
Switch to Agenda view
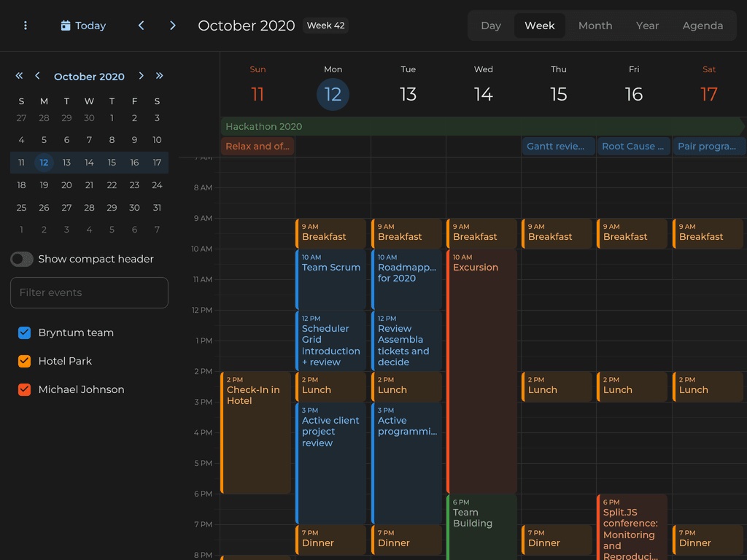(703, 26)
